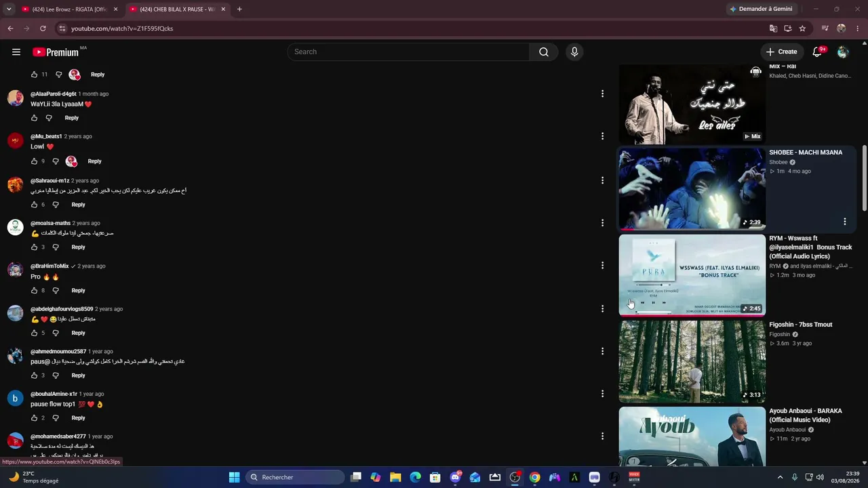Image resolution: width=868 pixels, height=488 pixels.
Task: View site information icon in address bar
Action: [62, 28]
